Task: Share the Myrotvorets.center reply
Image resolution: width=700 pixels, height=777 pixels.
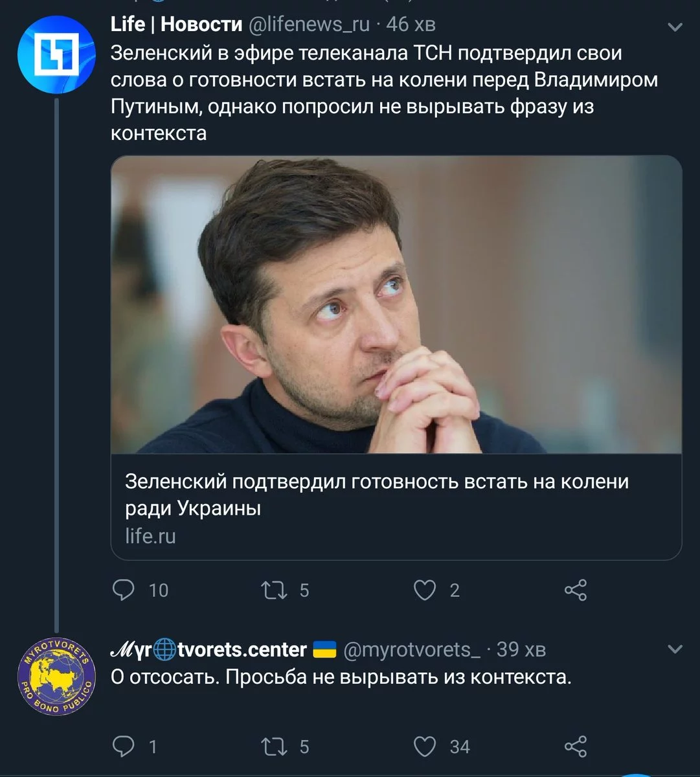Action: point(575,747)
